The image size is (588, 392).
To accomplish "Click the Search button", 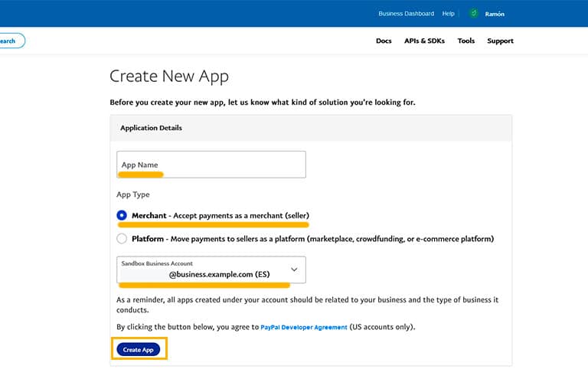I will [x=11, y=41].
